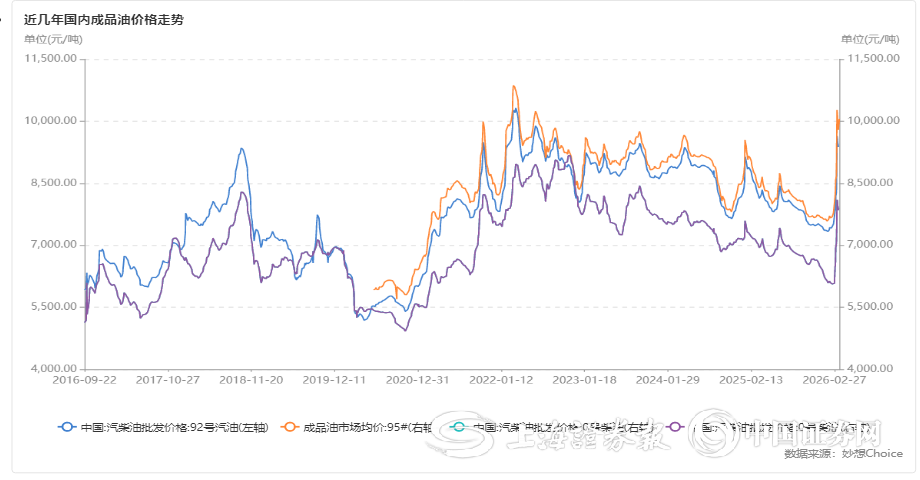Click the purple legend marker circle
920x480 pixels.
tap(677, 427)
